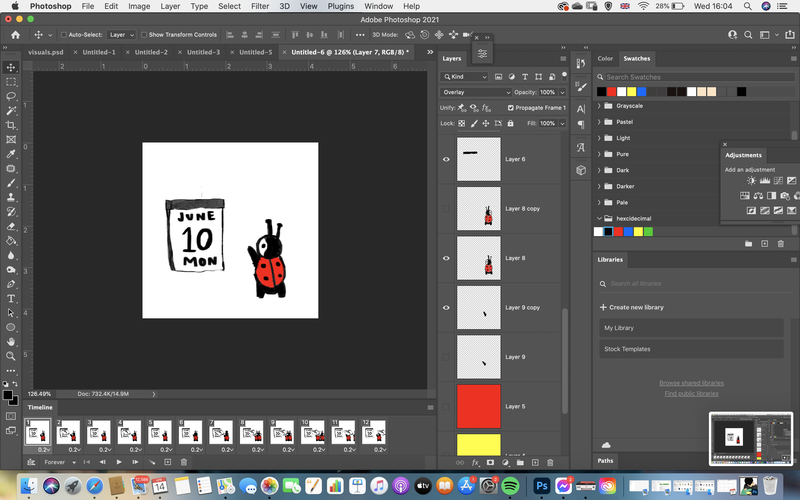Select the Lasso tool
This screenshot has height=500, width=800.
[11, 96]
